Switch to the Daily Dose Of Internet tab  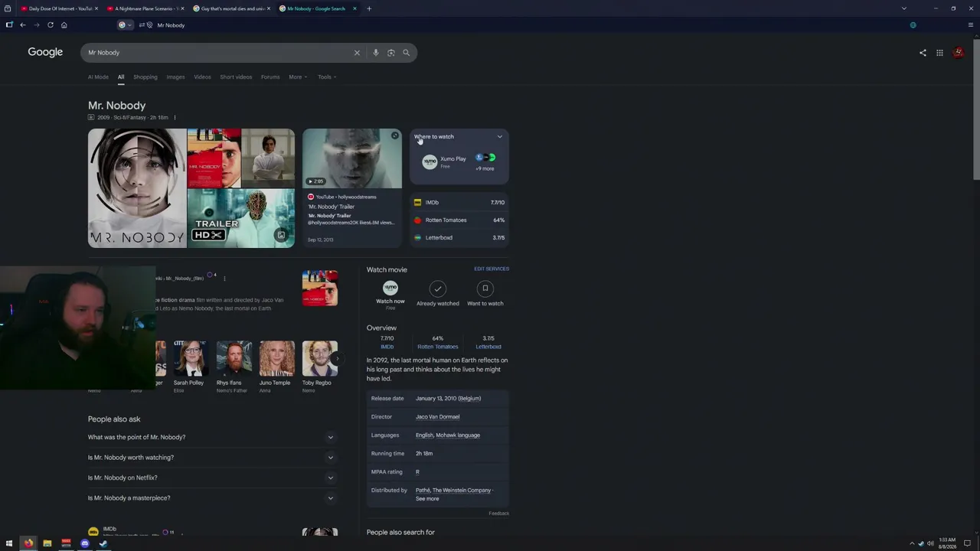[x=59, y=8]
